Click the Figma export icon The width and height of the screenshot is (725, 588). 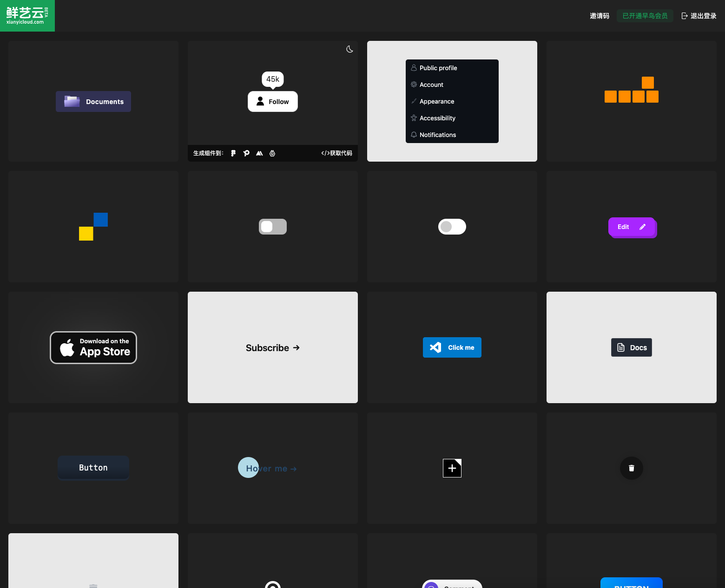[233, 153]
